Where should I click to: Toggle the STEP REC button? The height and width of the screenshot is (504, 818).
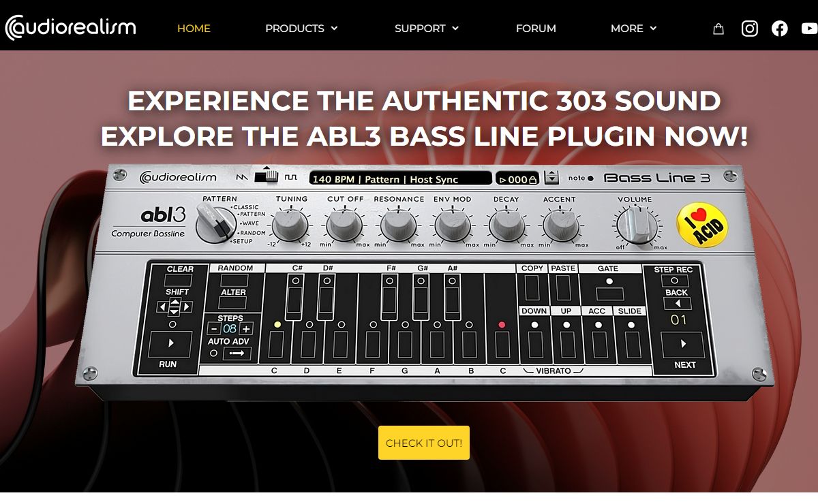674,280
